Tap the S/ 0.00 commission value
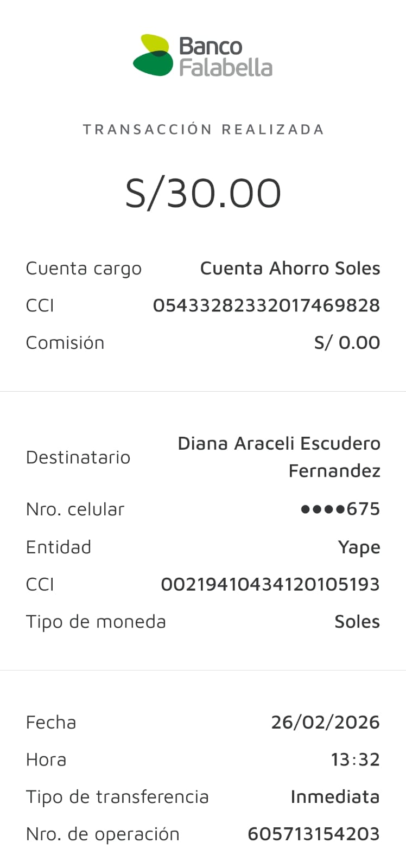The width and height of the screenshot is (406, 868). [x=347, y=343]
